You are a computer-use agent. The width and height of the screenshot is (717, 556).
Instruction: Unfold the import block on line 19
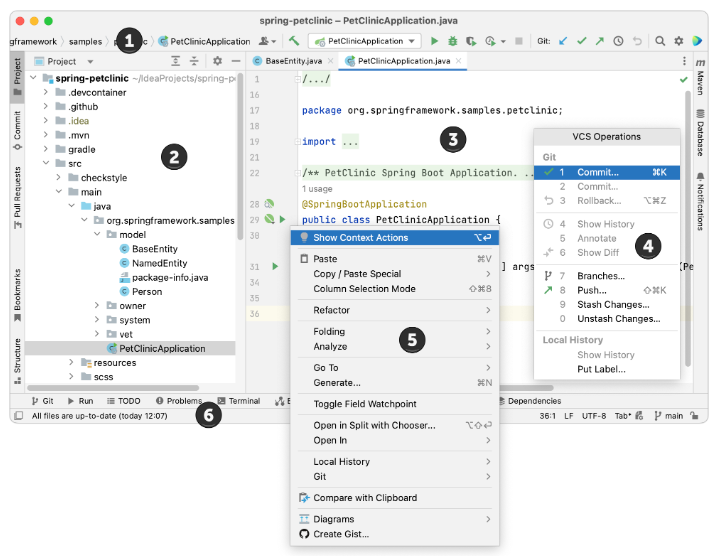(297, 142)
